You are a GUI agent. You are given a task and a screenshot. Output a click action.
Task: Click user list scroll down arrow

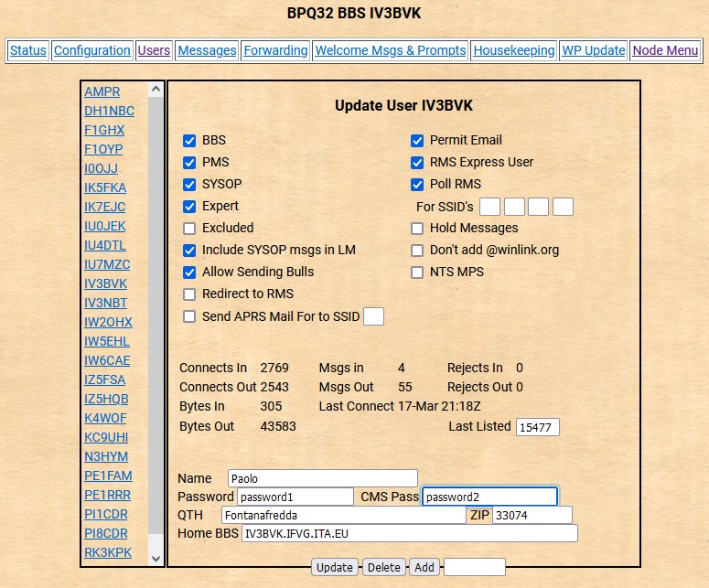coord(156,559)
